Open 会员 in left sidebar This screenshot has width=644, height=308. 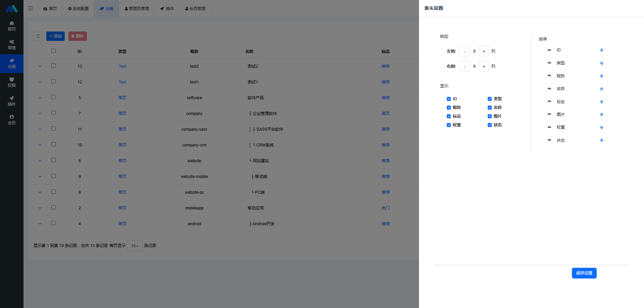[12, 120]
